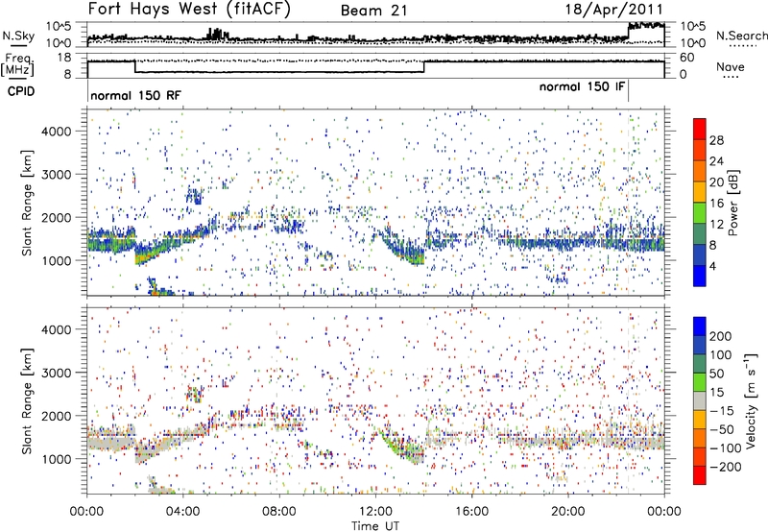The image size is (768, 532).
Task: Click the green curved echo near 13:00 in velocity panel
Action: [x=399, y=445]
